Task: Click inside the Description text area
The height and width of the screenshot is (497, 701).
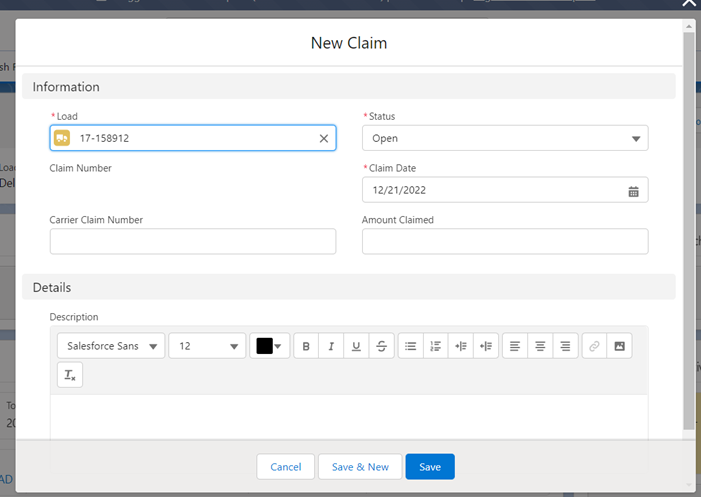Action: (349, 417)
